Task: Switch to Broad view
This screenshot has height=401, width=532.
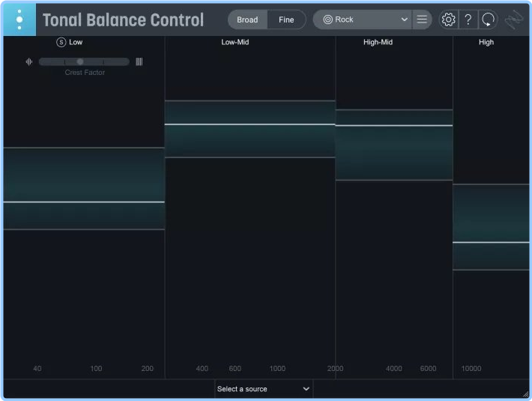Action: 247,19
